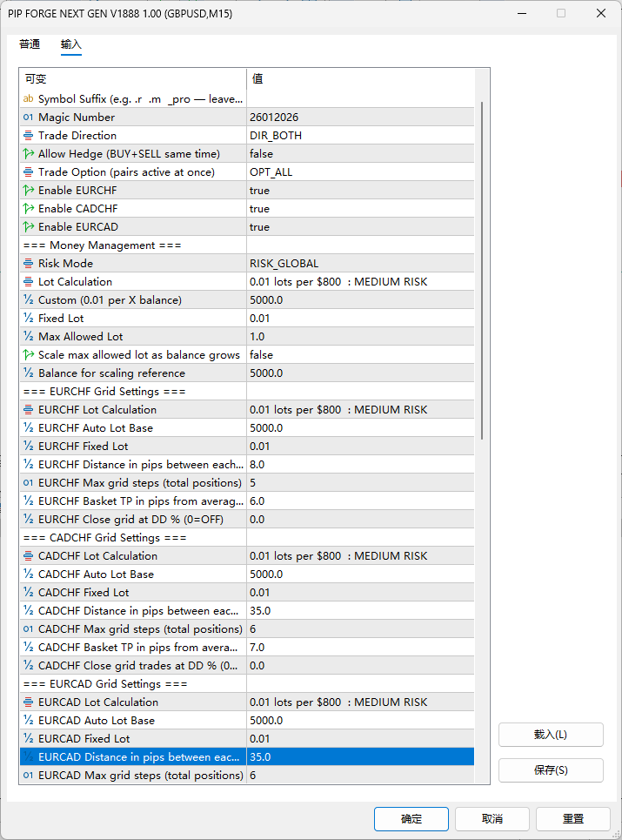The height and width of the screenshot is (840, 622).
Task: Edit selected EURCAD Distance value 35.0
Action: 360,757
